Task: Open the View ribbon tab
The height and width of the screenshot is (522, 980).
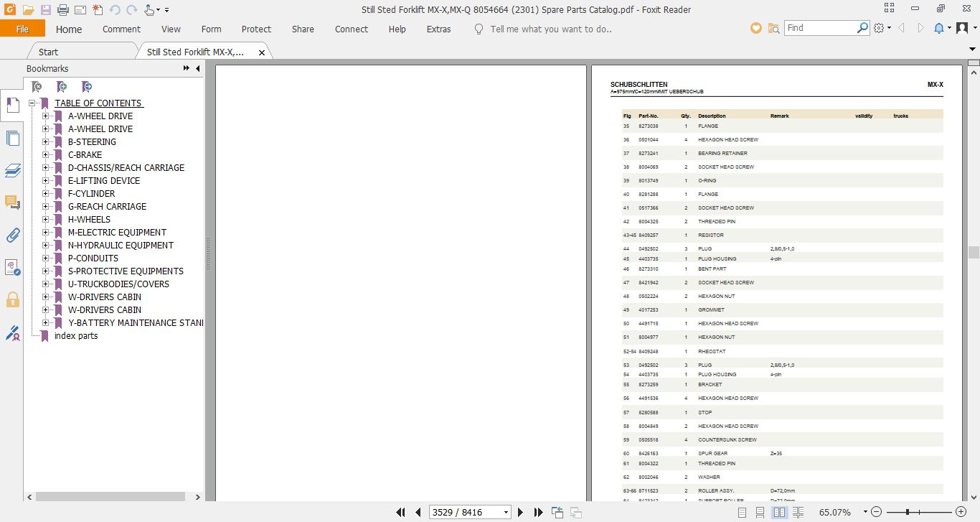Action: pos(171,29)
